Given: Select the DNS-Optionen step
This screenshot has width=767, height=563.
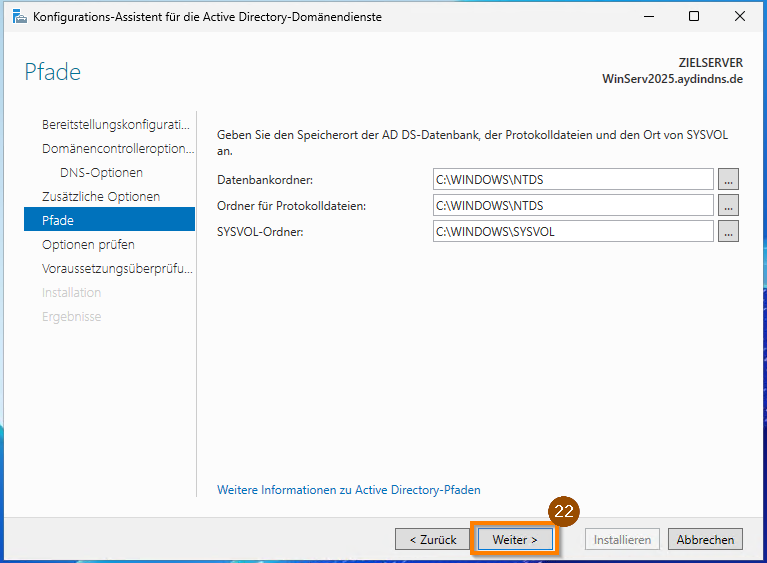Looking at the screenshot, I should tap(101, 172).
